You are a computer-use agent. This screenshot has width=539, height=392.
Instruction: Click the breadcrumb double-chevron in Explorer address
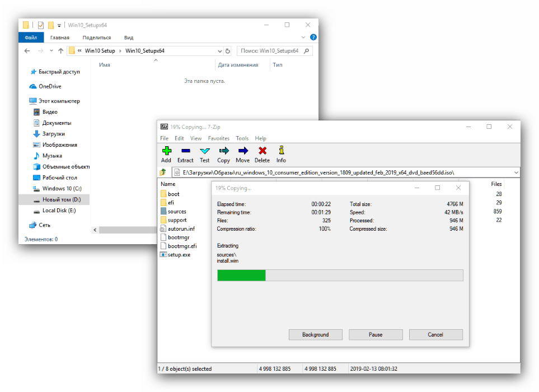point(79,51)
